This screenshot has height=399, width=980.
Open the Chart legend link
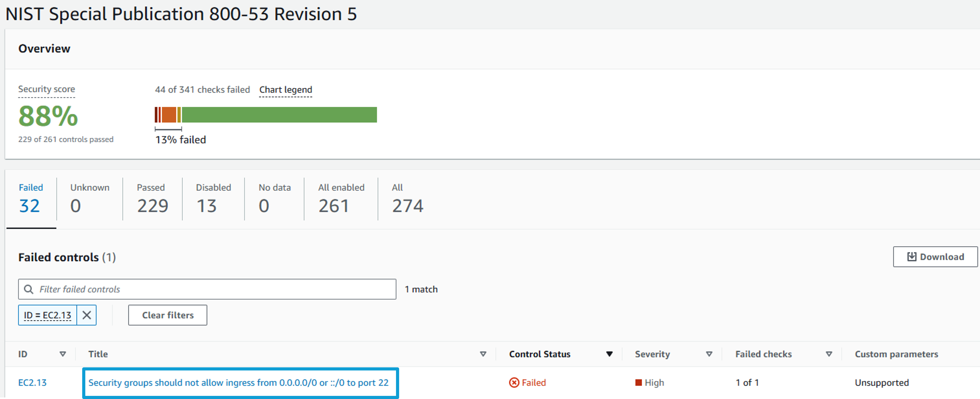(285, 89)
